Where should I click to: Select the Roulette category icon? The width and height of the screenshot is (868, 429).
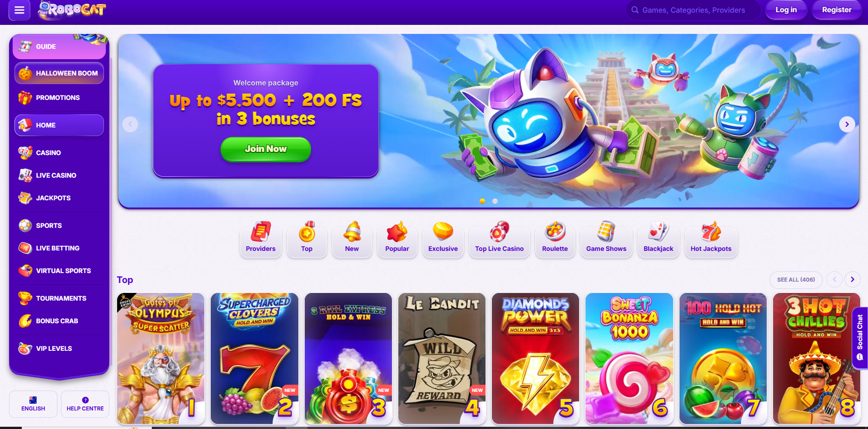click(555, 232)
